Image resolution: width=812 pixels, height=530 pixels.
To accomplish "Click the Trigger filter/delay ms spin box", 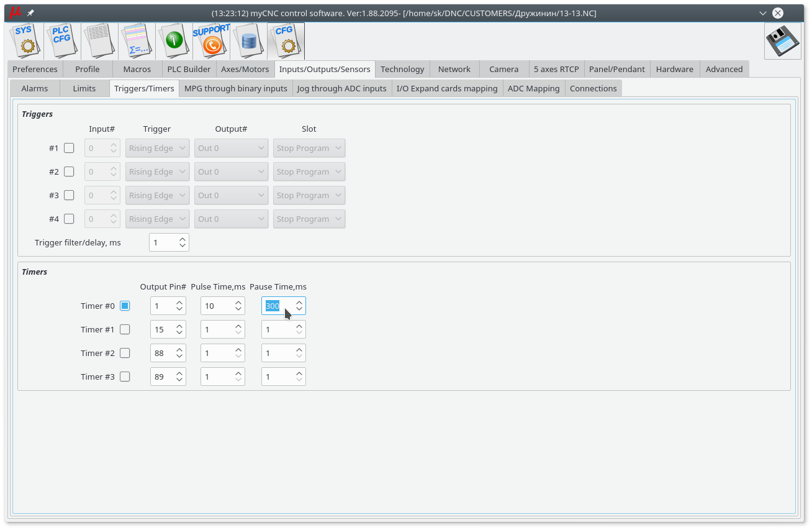I will [x=169, y=242].
